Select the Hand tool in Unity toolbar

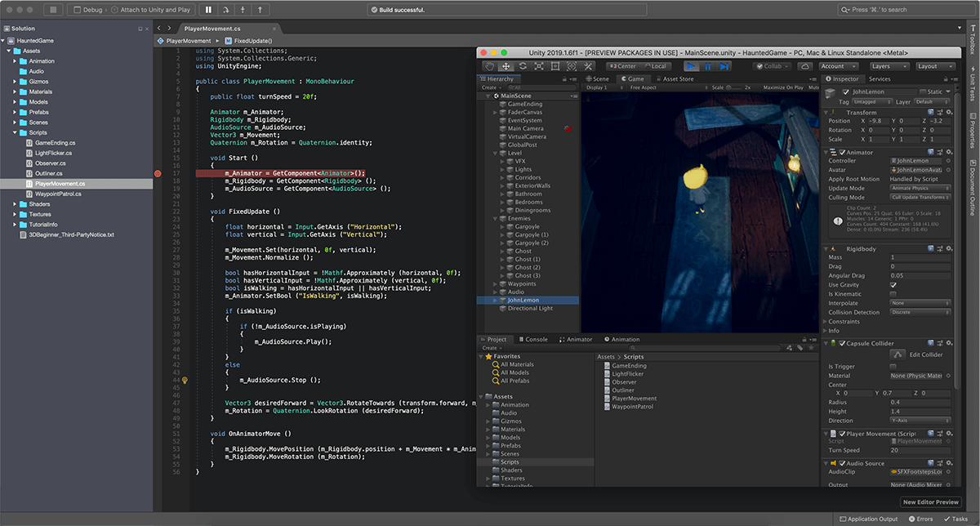click(489, 66)
